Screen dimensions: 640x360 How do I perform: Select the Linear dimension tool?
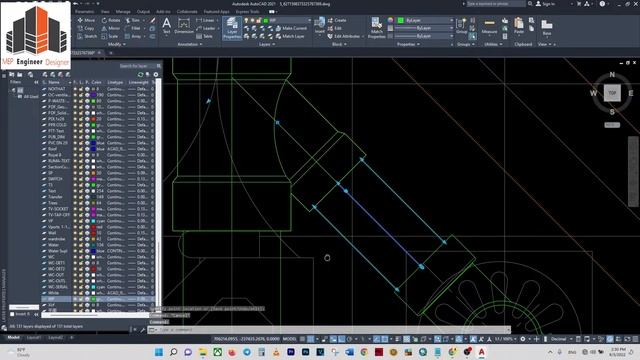(206, 20)
